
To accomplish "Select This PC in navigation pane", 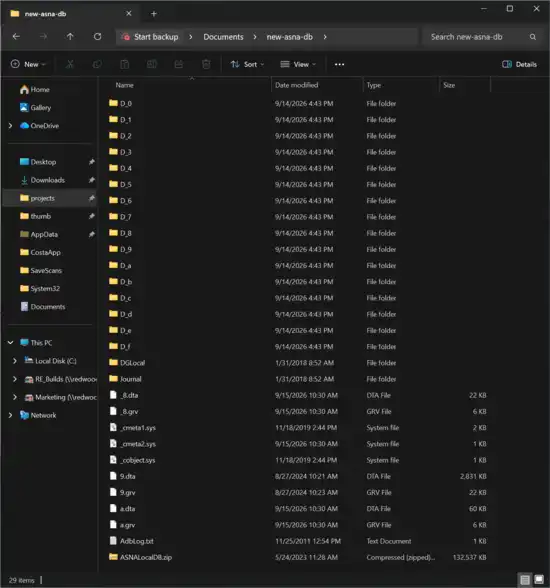I will tap(36, 343).
